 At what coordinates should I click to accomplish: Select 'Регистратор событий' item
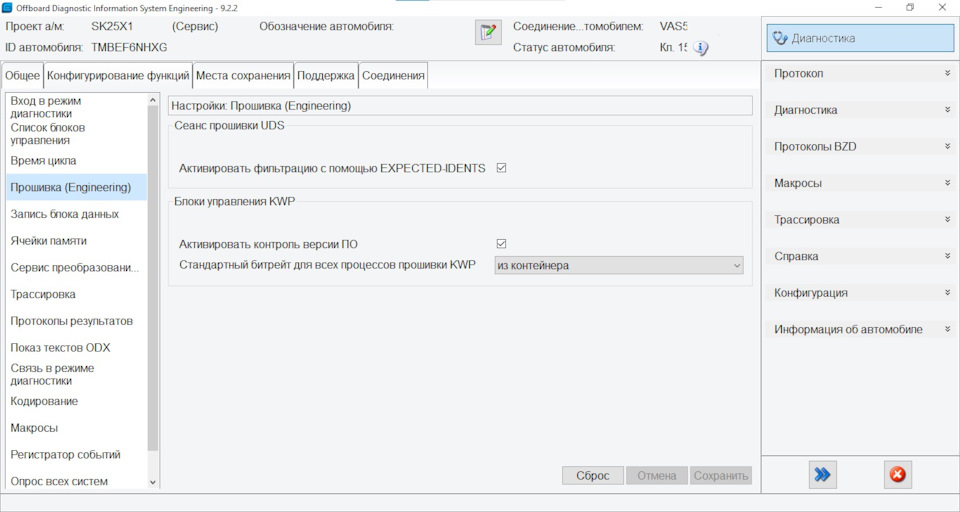77,454
